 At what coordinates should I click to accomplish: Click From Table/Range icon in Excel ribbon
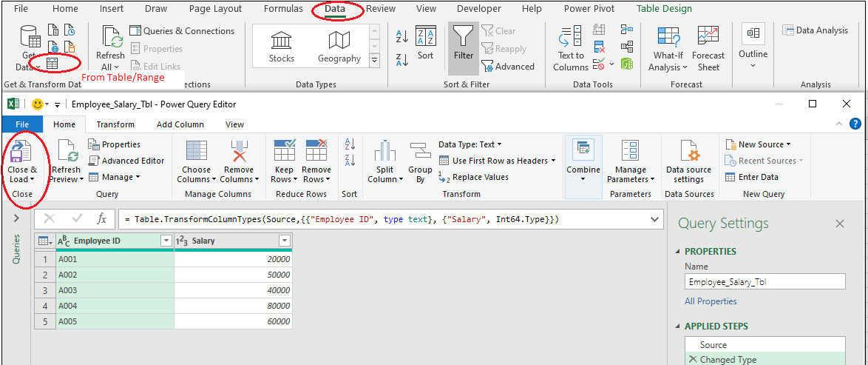point(52,64)
